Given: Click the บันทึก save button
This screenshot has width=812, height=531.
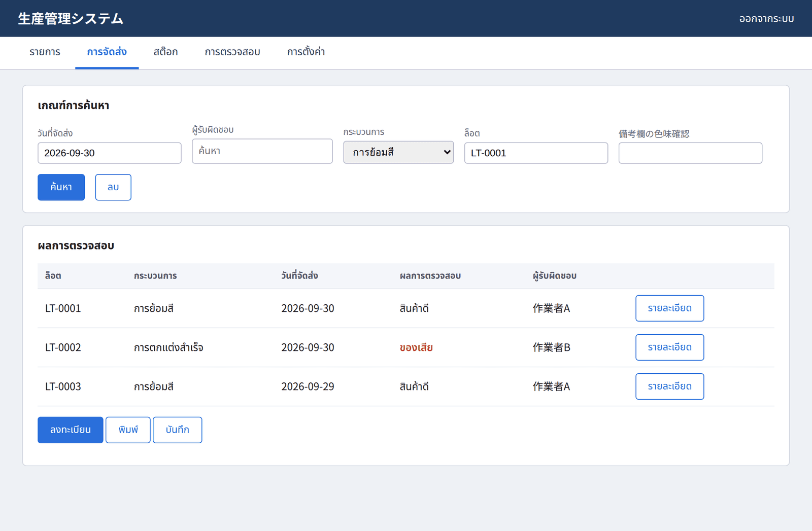Looking at the screenshot, I should [178, 430].
